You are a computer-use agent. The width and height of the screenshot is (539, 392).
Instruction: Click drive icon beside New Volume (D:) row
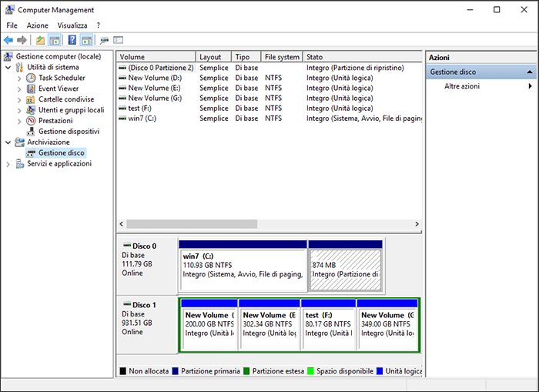coord(122,78)
